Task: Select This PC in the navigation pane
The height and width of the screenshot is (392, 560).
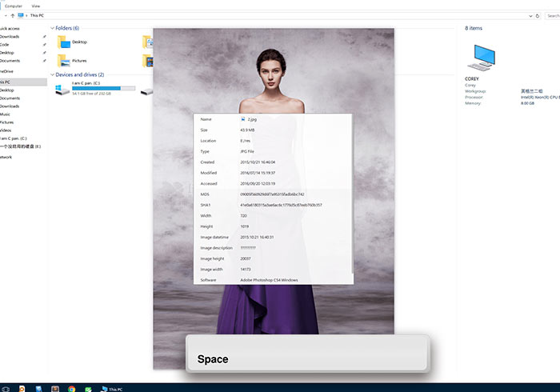Action: point(23,82)
